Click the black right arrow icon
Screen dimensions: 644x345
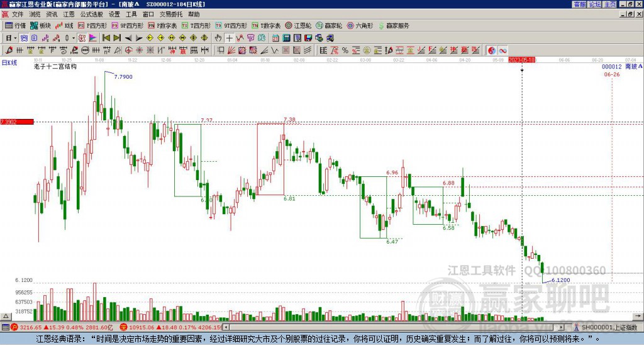pyautogui.click(x=139, y=38)
